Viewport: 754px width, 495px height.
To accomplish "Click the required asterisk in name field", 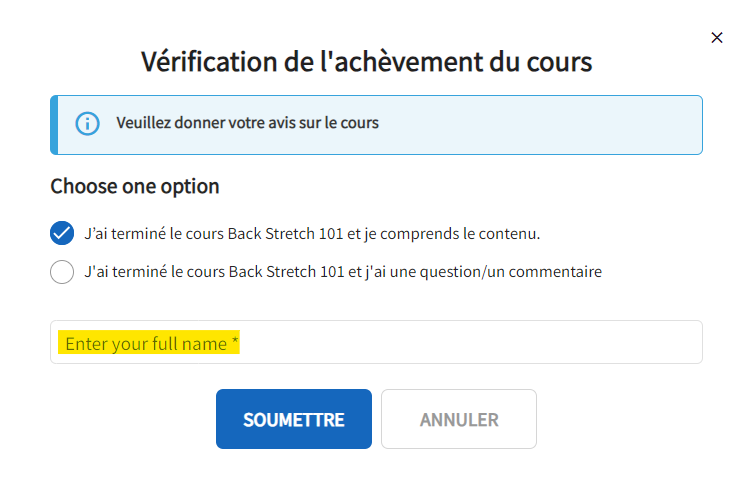I will point(235,344).
